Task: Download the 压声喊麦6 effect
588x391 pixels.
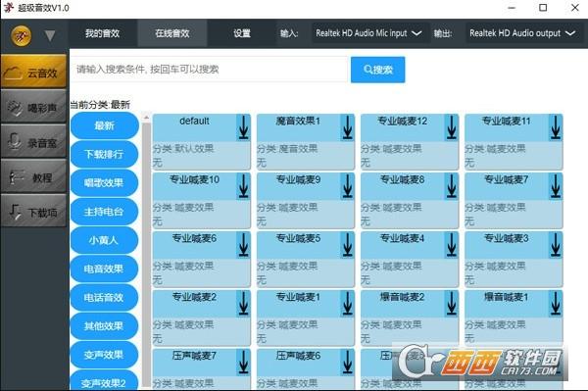Action: pos(348,363)
